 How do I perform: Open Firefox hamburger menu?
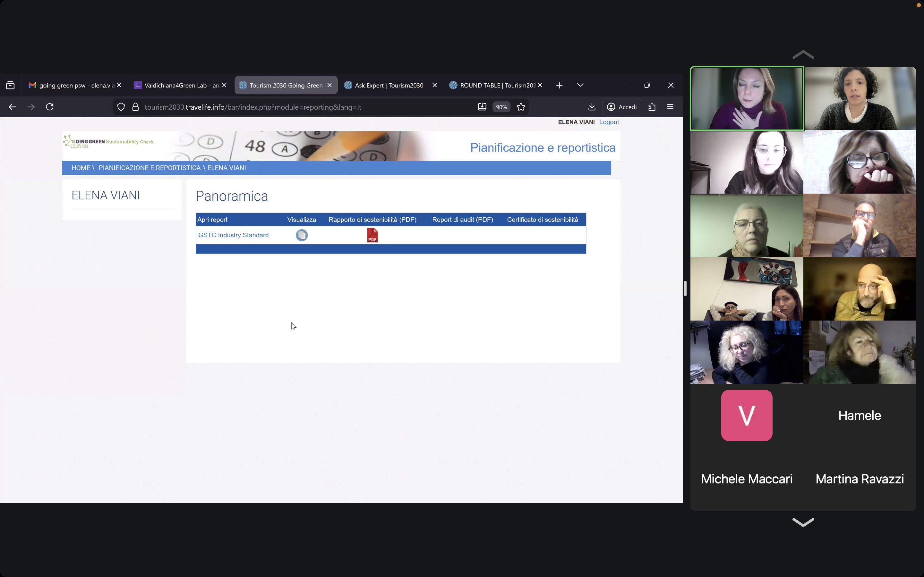coord(670,107)
